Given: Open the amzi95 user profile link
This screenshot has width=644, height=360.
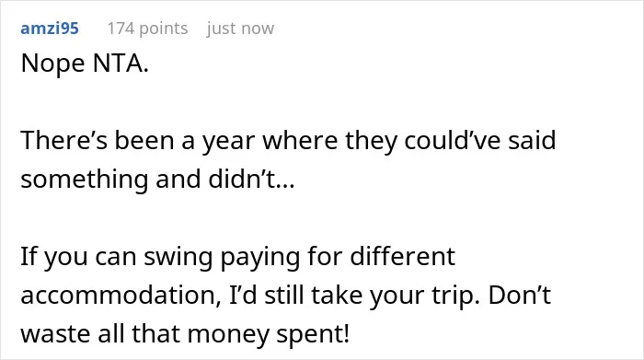Looking at the screenshot, I should 50,29.
